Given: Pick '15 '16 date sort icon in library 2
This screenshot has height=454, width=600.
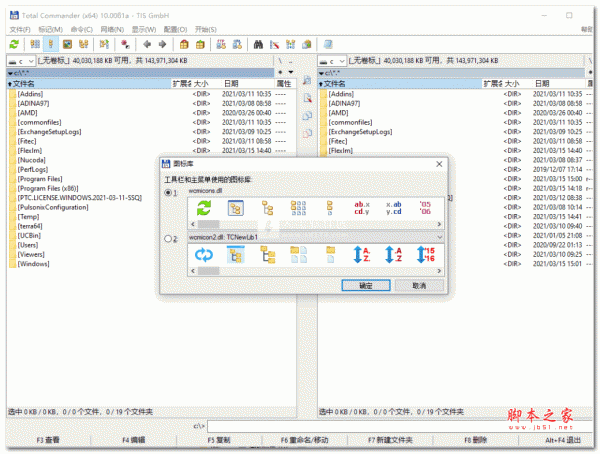Looking at the screenshot, I should pos(426,255).
